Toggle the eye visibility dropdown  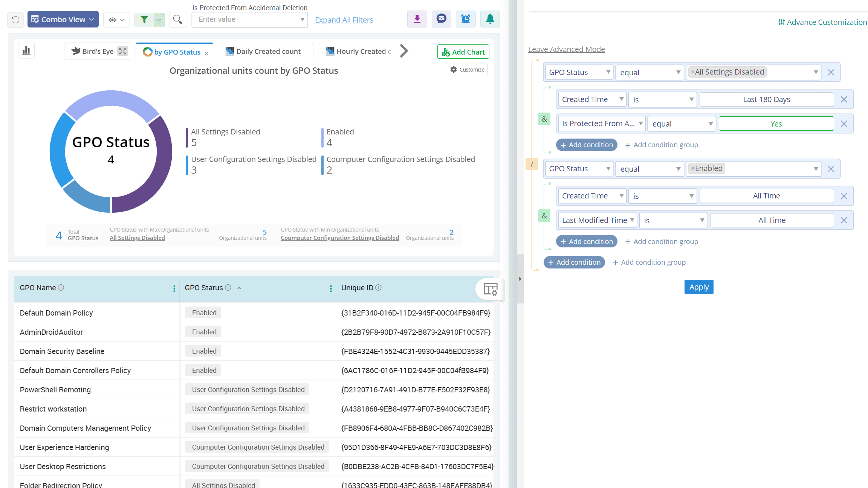tap(116, 20)
